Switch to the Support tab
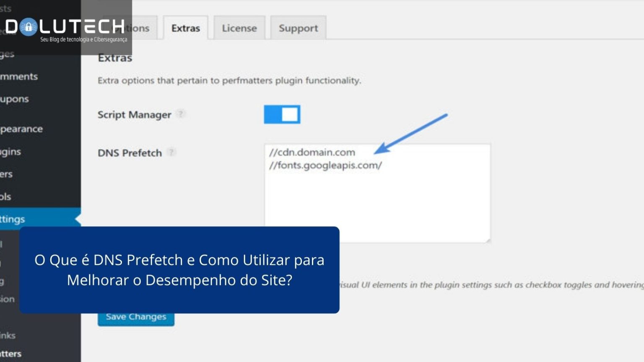The height and width of the screenshot is (362, 644). pyautogui.click(x=298, y=28)
